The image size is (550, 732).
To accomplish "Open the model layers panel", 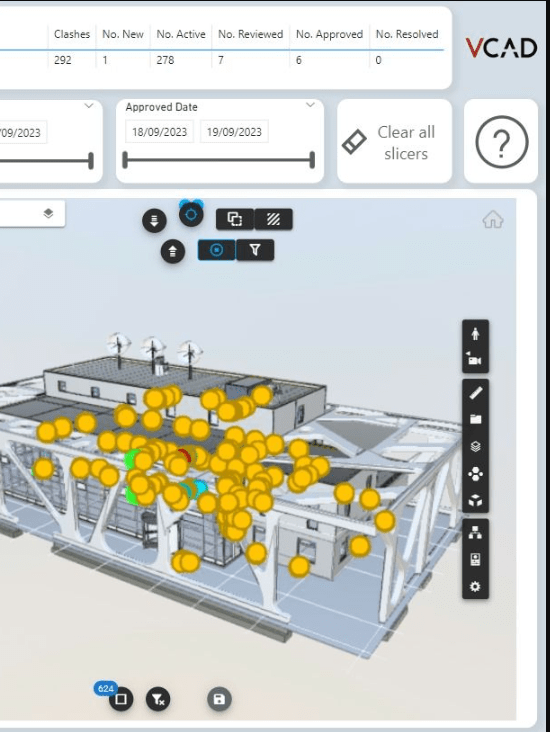I will pyautogui.click(x=475, y=446).
